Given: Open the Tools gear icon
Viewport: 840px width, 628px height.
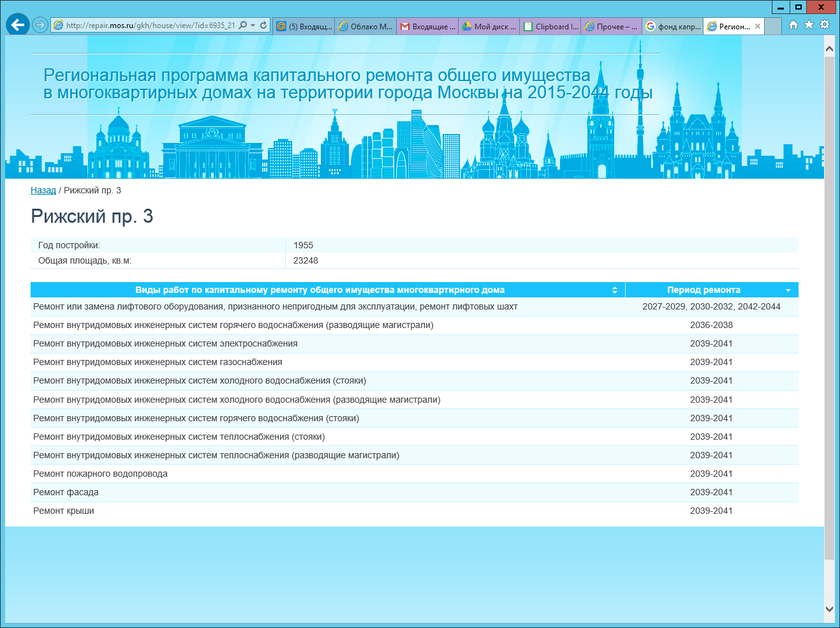Looking at the screenshot, I should click(825, 25).
